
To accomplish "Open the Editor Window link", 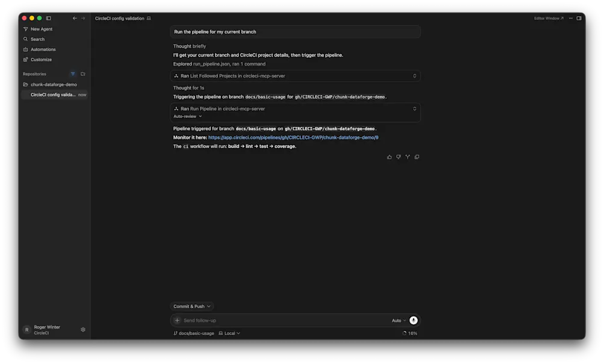I will [549, 18].
